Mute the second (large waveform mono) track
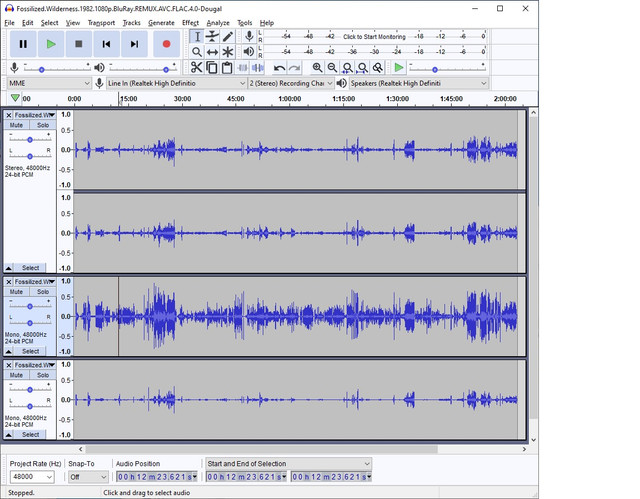640x499 pixels. (x=16, y=292)
